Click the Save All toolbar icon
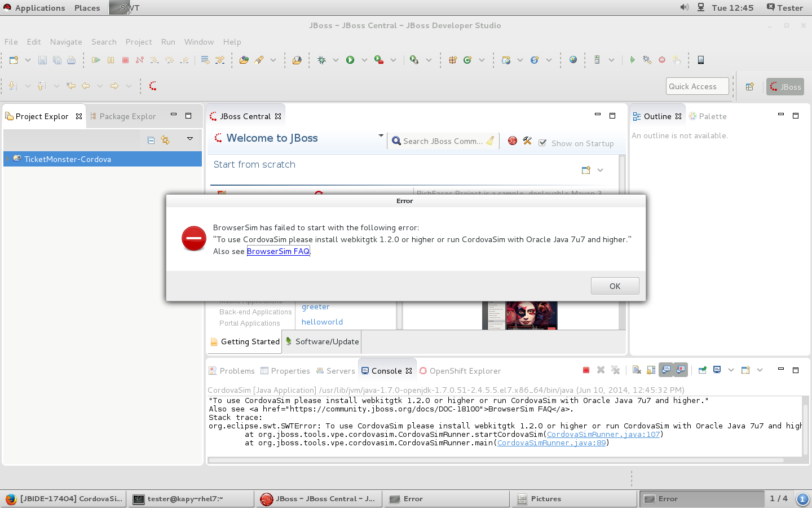 (57, 60)
